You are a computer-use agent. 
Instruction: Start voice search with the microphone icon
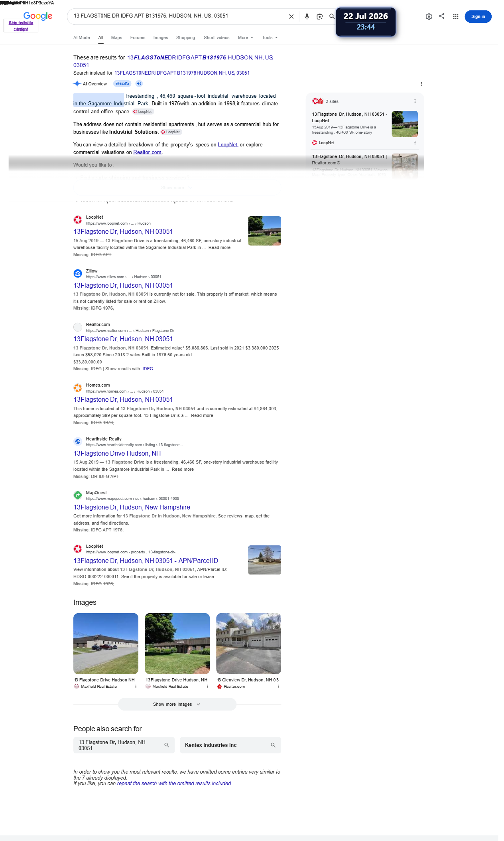click(307, 16)
